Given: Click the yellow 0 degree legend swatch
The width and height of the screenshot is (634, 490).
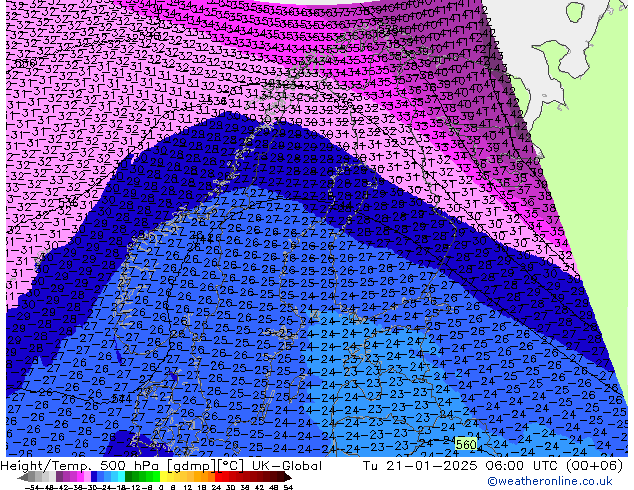Looking at the screenshot, I should tap(163, 477).
